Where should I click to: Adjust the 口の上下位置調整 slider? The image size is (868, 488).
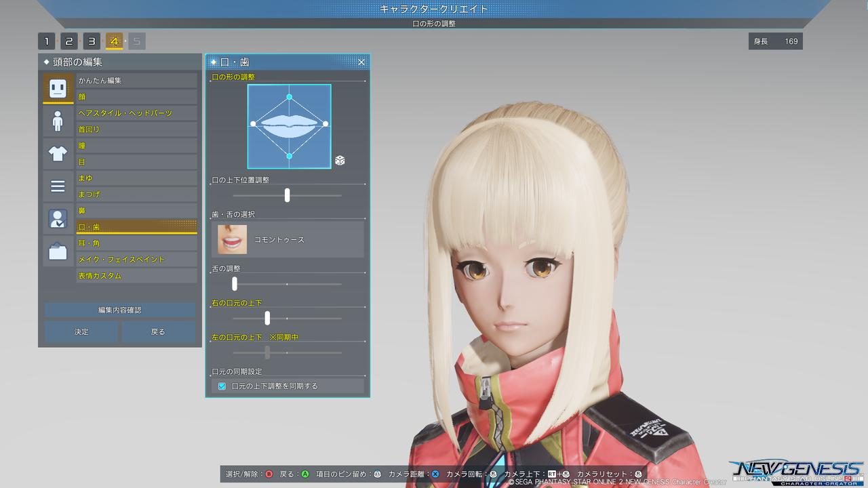[288, 195]
